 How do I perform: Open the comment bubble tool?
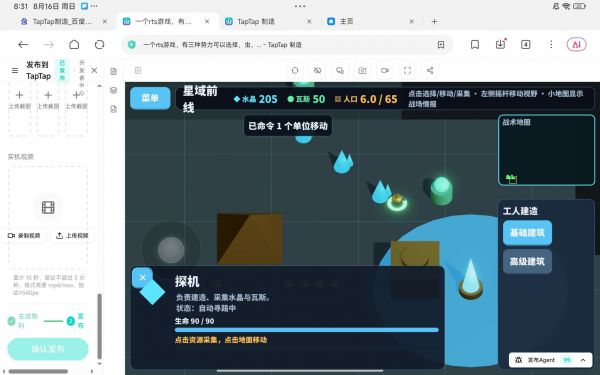pyautogui.click(x=340, y=70)
